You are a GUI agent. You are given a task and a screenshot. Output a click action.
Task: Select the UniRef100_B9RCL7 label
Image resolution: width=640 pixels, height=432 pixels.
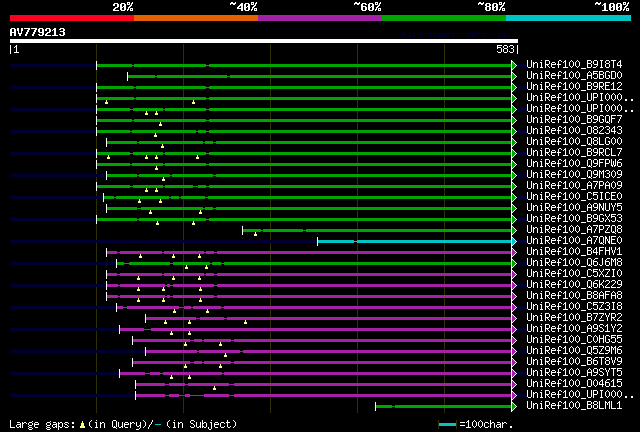(x=574, y=152)
